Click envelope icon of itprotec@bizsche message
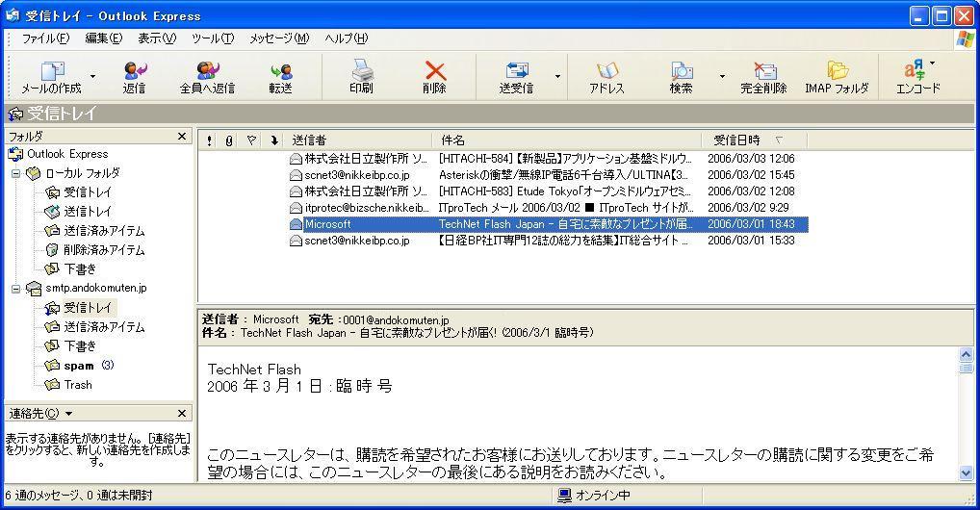The image size is (980, 510). click(297, 208)
